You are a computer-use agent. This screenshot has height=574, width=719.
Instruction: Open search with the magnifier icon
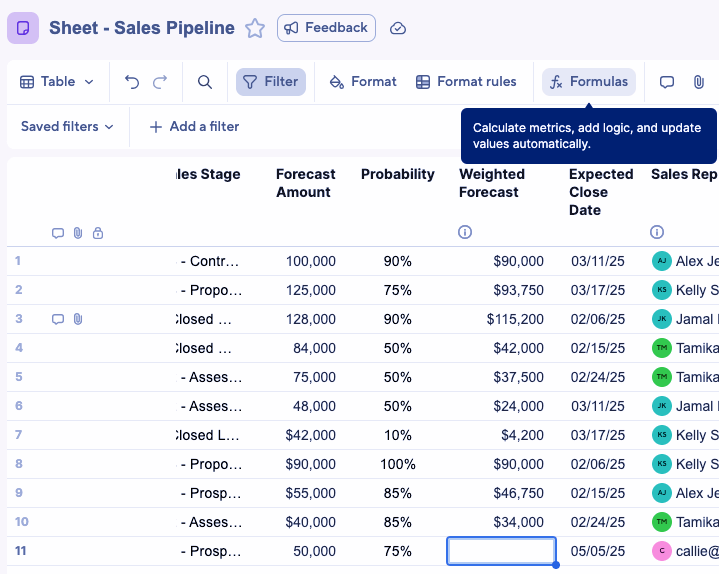pos(205,82)
